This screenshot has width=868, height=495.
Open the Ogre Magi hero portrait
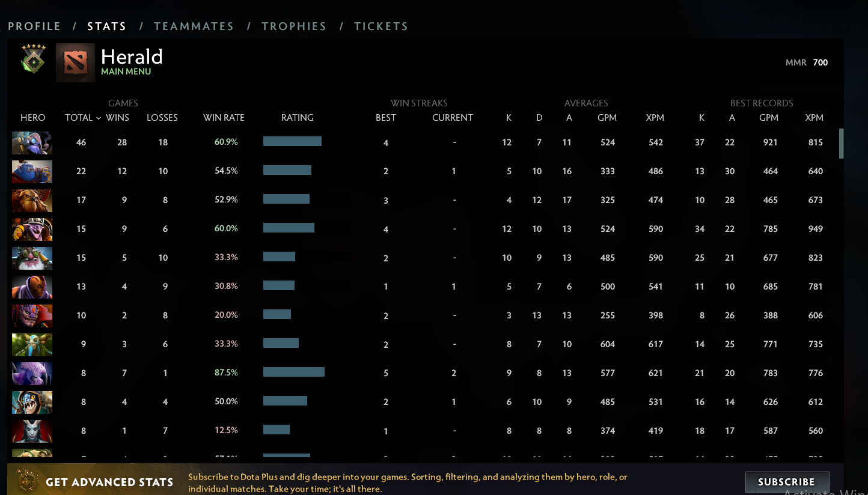point(32,171)
